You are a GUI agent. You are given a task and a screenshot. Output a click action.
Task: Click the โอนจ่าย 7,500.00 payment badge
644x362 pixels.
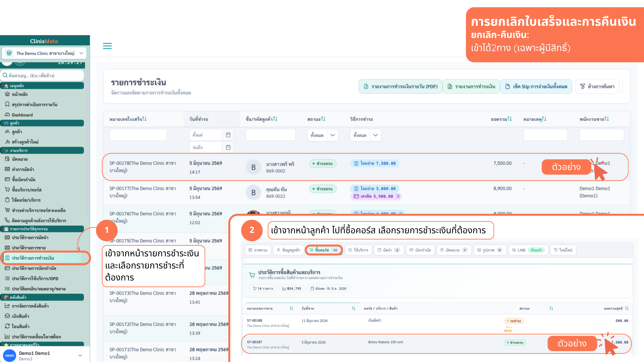click(x=374, y=163)
